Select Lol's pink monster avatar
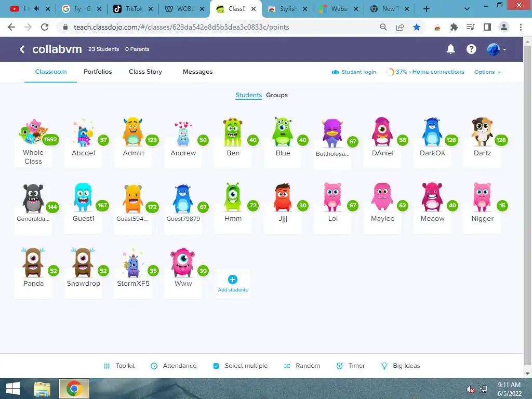This screenshot has height=399, width=532. pyautogui.click(x=332, y=197)
